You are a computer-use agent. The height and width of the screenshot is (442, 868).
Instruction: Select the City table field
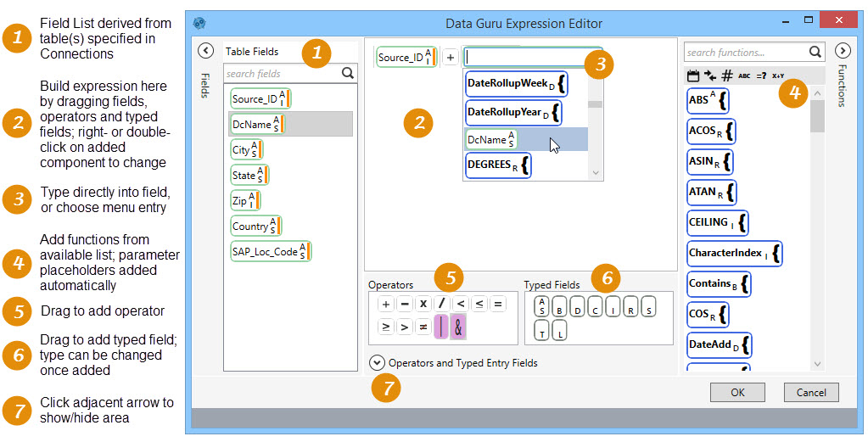tap(246, 149)
